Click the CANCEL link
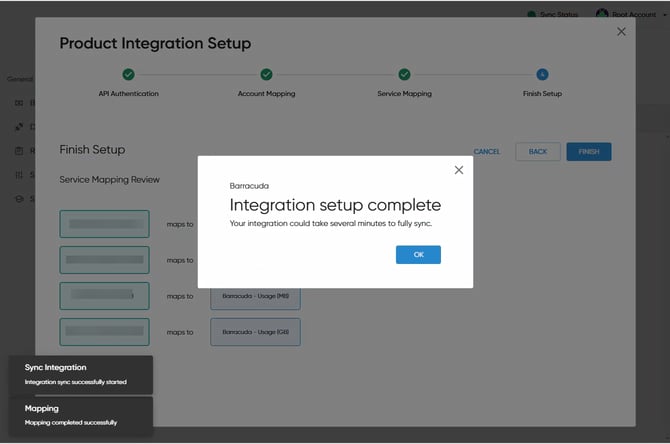The height and width of the screenshot is (444, 670). pos(487,152)
